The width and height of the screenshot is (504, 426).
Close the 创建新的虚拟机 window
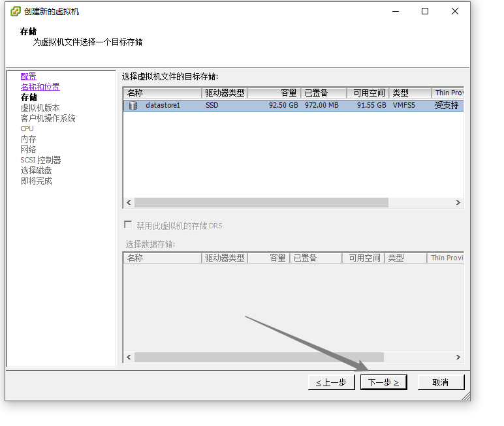455,11
